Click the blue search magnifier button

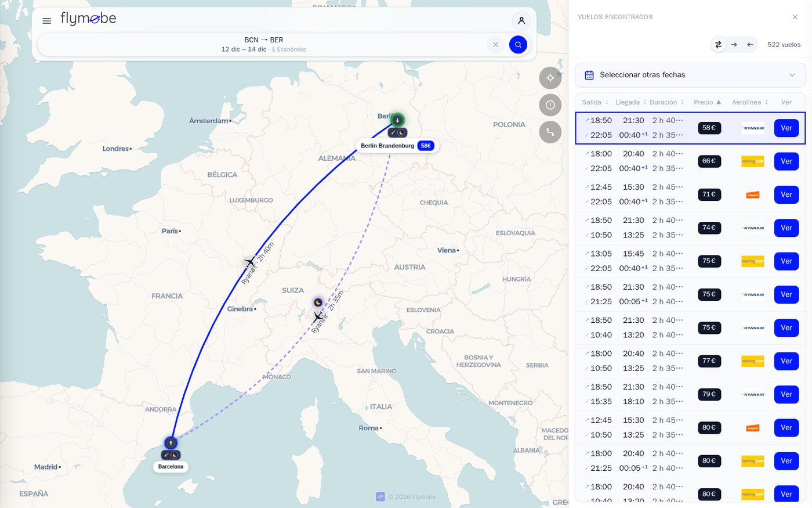point(518,45)
